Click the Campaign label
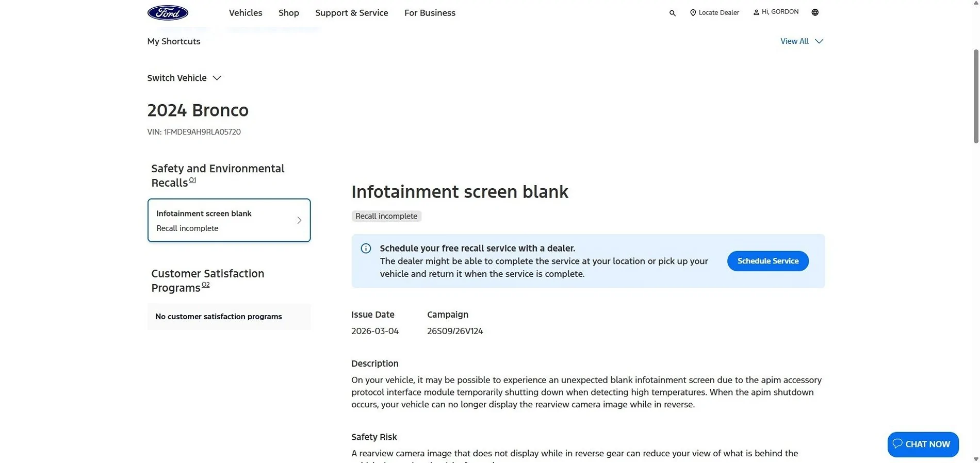Screen dimensions: 980x463 [x=448, y=315]
